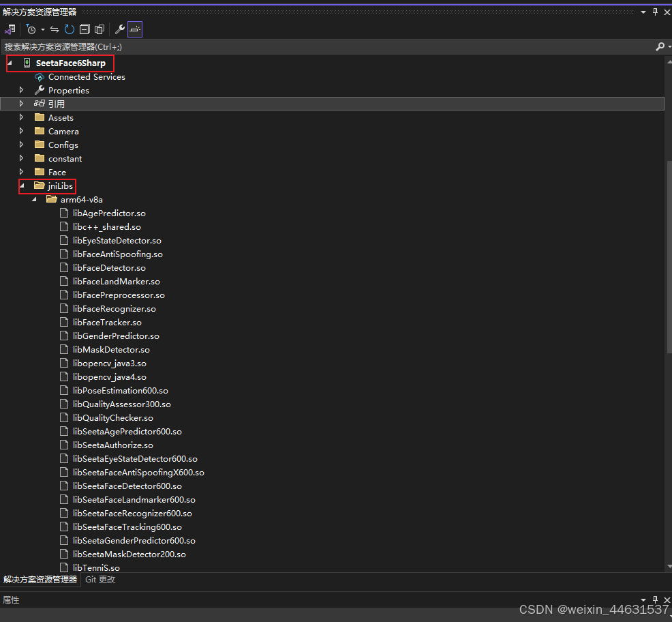Select libFaceAntiSpoofing.so file icon
The height and width of the screenshot is (622, 672).
[x=64, y=254]
